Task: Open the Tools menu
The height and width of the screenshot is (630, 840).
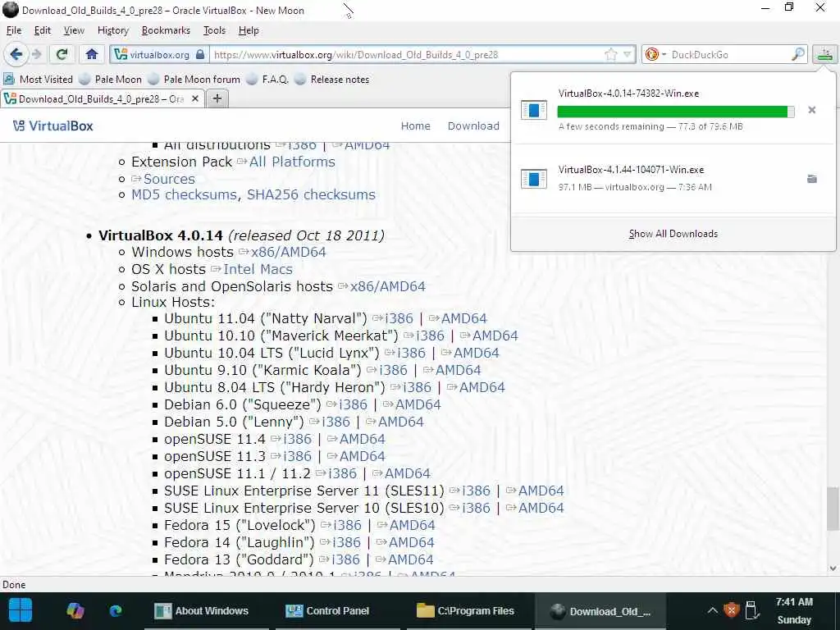Action: (x=214, y=30)
